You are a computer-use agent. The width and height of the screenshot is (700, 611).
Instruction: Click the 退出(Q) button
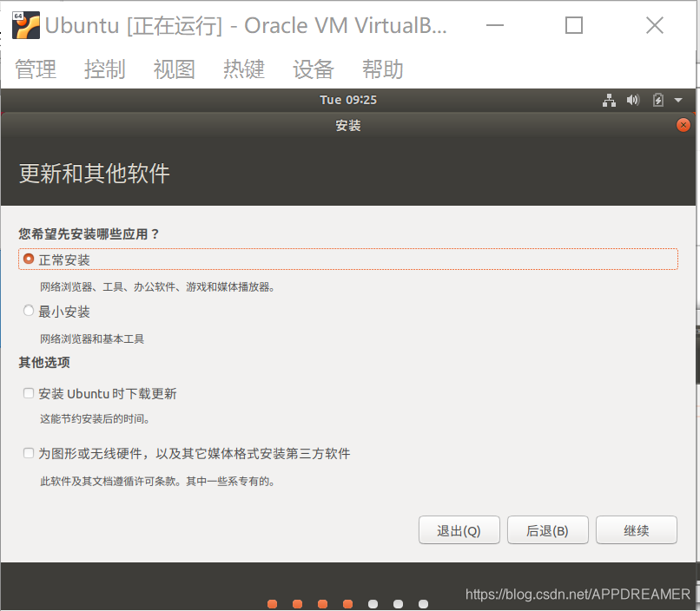point(459,530)
